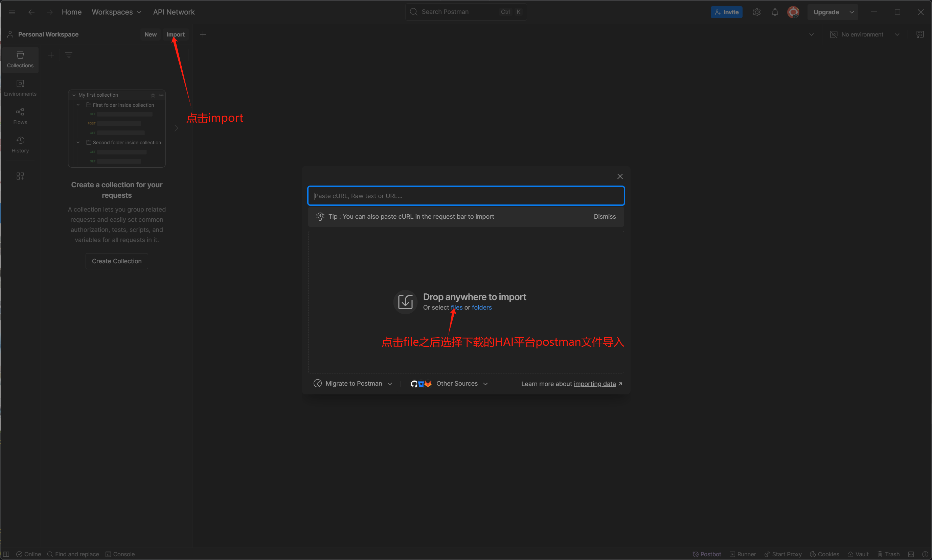Open the Collections sidebar tab
The width and height of the screenshot is (932, 560).
[20, 59]
